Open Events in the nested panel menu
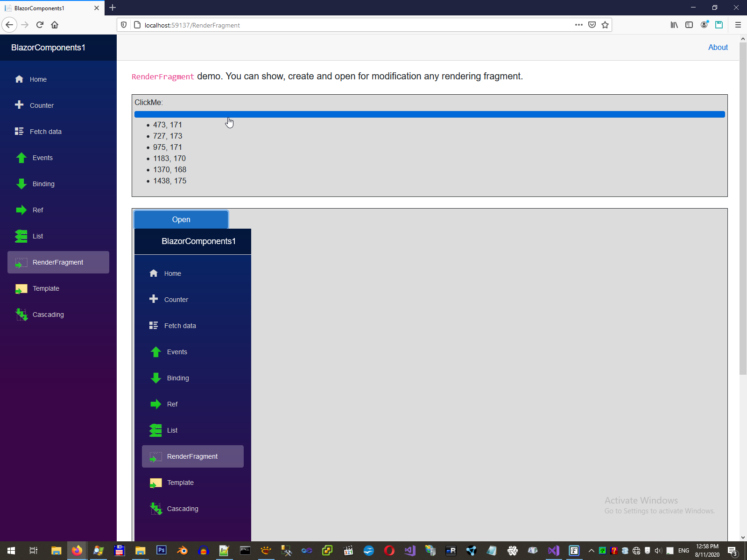Screen dimensions: 747x560 point(193,352)
